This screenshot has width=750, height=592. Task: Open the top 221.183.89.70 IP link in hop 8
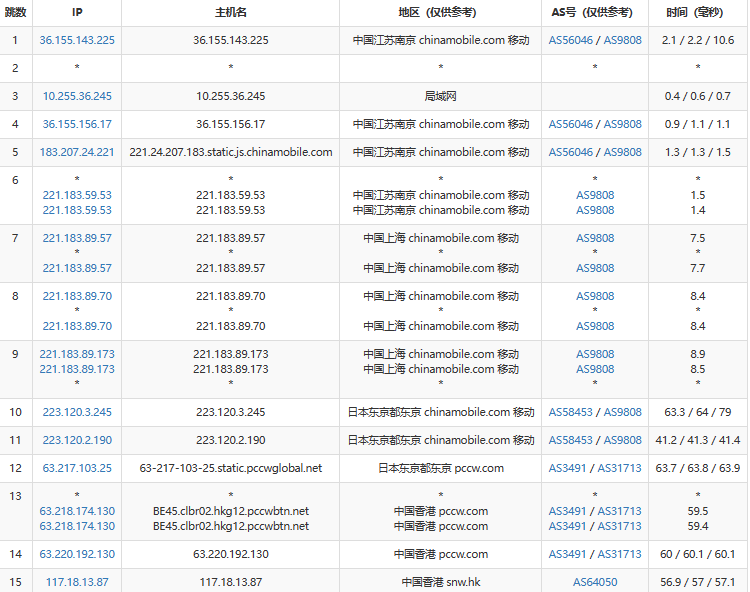click(x=77, y=296)
